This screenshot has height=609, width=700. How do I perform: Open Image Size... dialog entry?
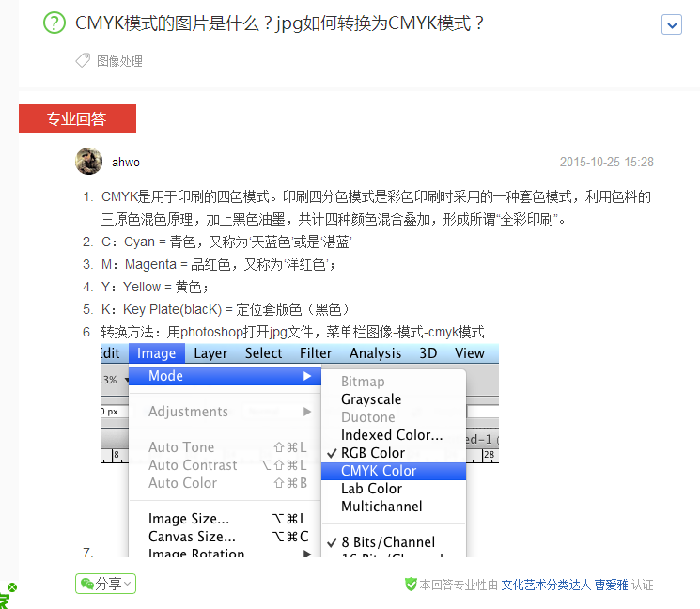tap(225, 519)
